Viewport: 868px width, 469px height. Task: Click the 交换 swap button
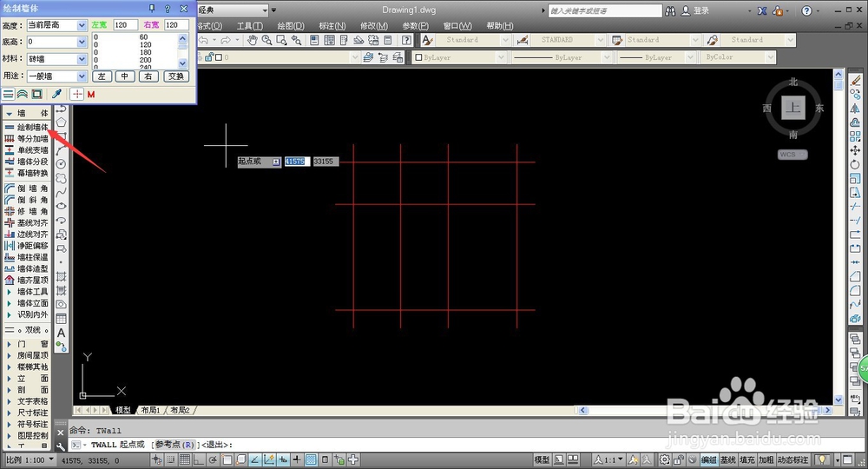point(176,76)
